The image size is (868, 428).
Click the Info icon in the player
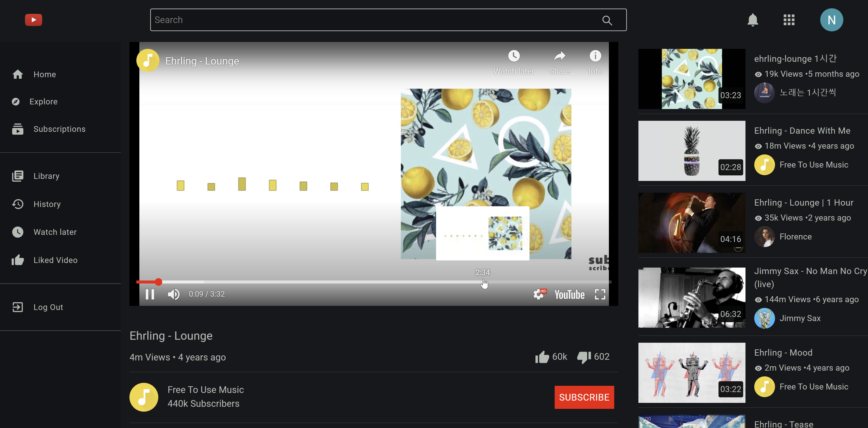(595, 56)
